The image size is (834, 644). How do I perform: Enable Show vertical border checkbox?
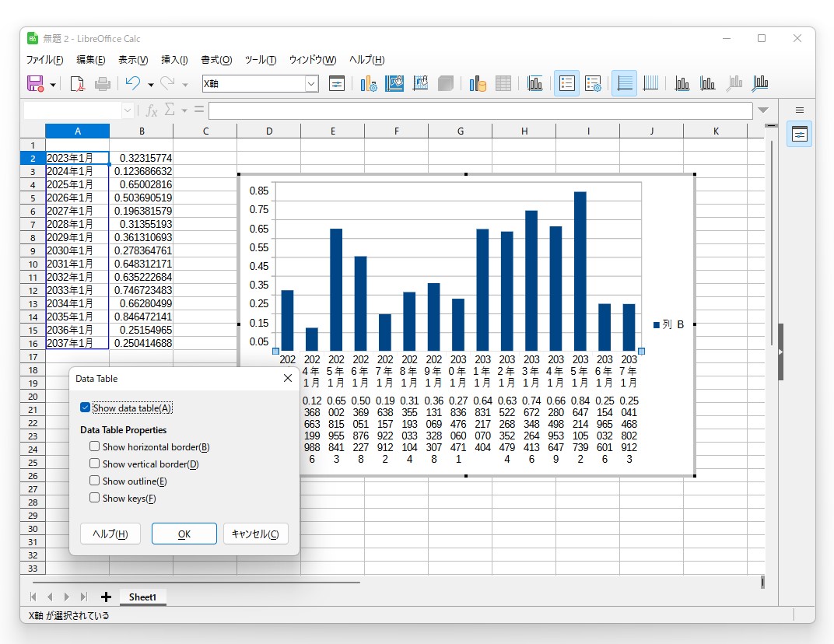coord(95,464)
